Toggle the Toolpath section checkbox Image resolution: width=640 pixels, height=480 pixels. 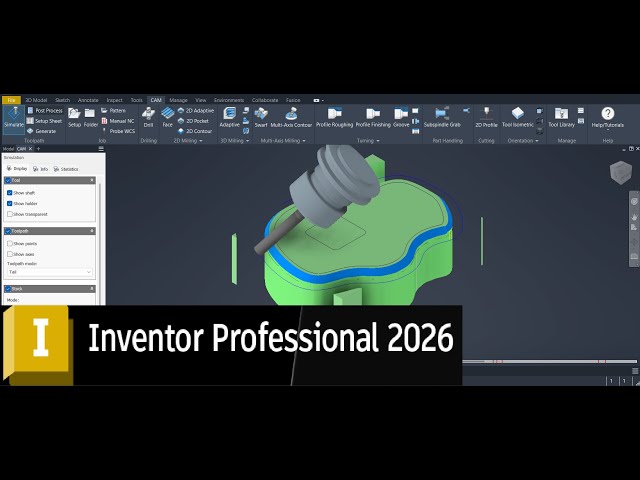click(8, 231)
